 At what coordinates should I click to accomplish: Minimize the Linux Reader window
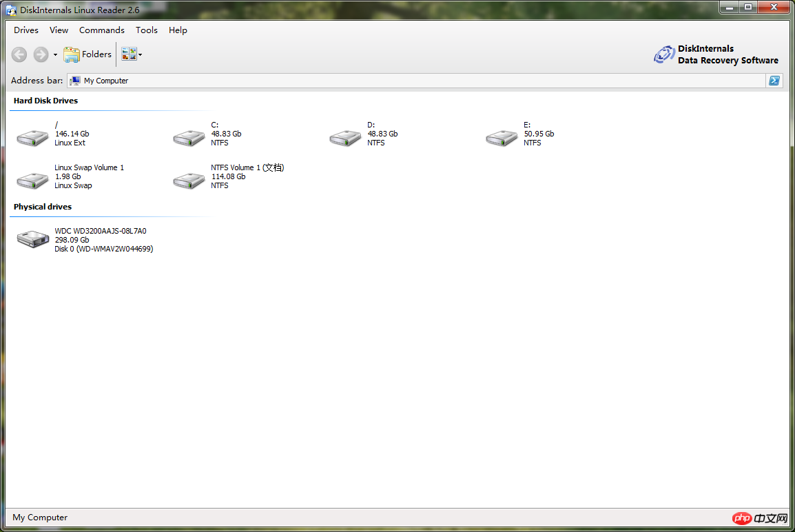(x=729, y=7)
